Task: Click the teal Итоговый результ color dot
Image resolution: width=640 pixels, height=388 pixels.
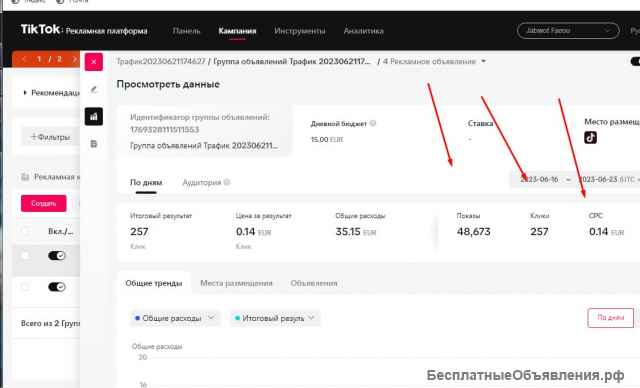Action: 237,318
